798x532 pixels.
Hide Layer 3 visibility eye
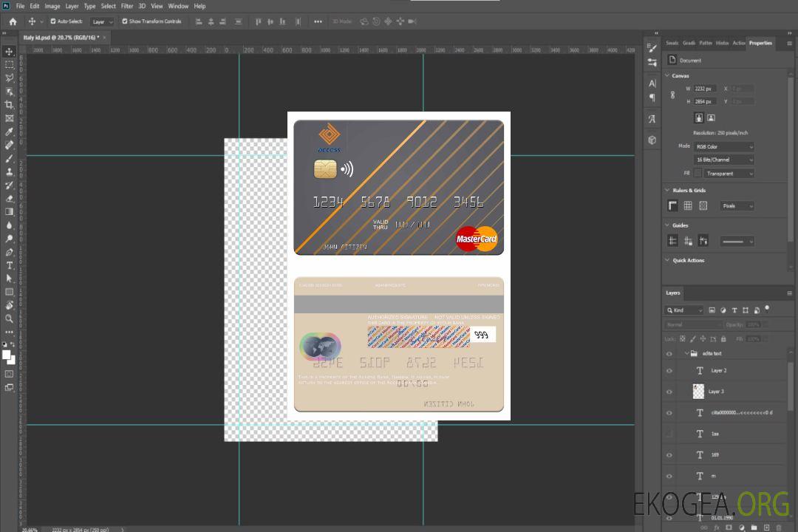669,392
